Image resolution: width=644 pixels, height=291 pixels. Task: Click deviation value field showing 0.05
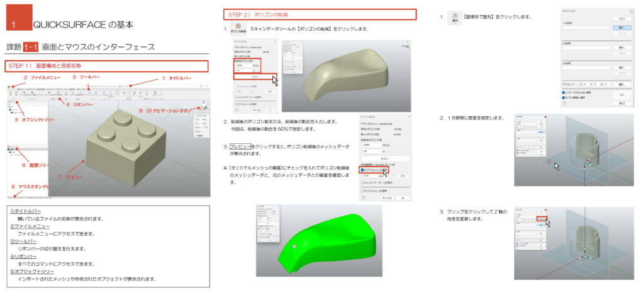371,176
